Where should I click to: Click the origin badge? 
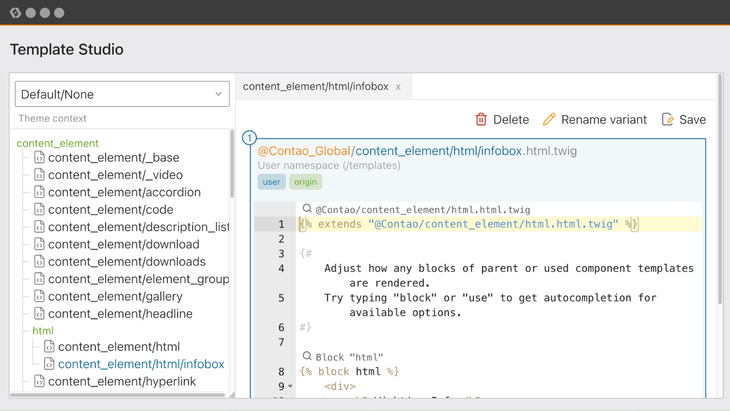pyautogui.click(x=305, y=182)
